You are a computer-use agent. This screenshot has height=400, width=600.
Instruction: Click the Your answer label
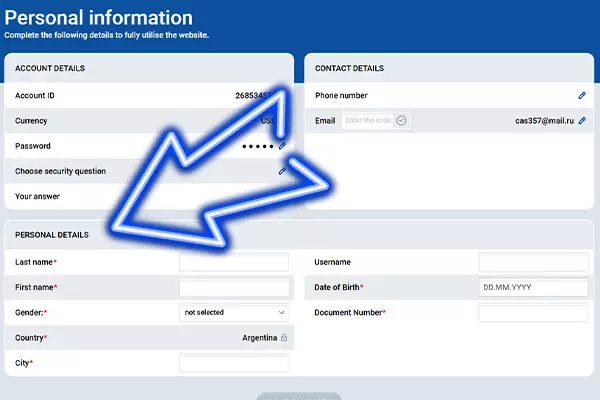[x=38, y=196]
